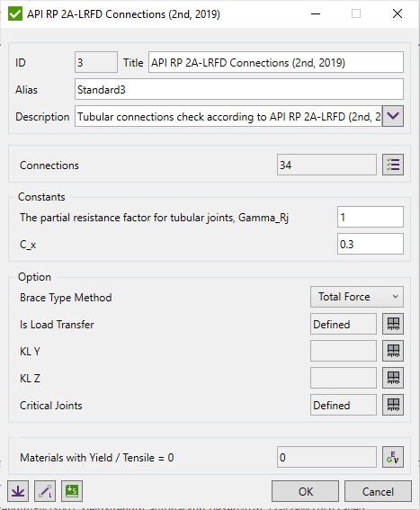
Task: Click the Is Load Transfer Defined field
Action: tap(344, 324)
